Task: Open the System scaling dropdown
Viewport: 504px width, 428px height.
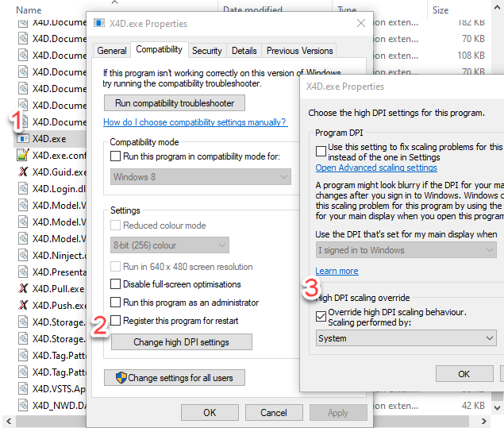Action: point(405,338)
